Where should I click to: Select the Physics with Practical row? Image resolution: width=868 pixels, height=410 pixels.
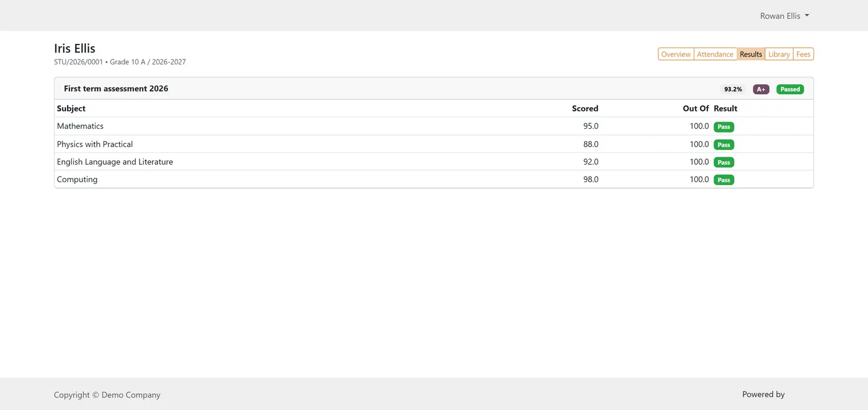pyautogui.click(x=434, y=144)
